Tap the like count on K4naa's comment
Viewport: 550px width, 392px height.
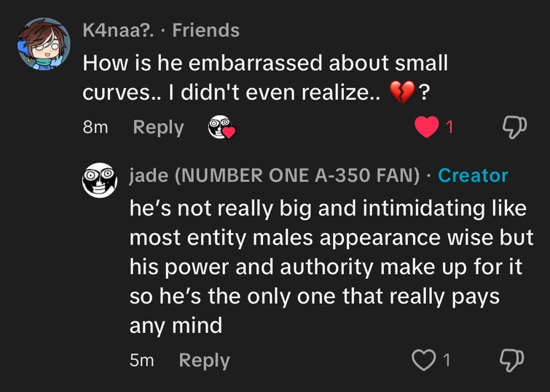[x=449, y=128]
